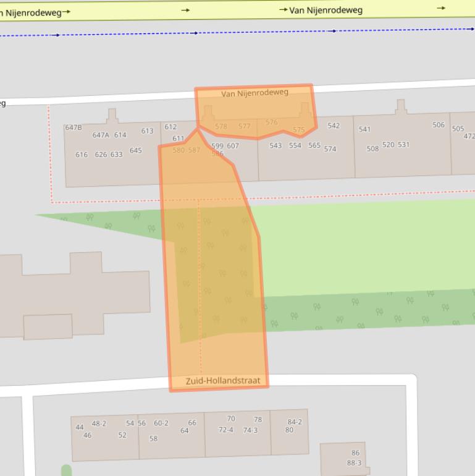
Task: Select house number 542
Action: click(x=334, y=125)
